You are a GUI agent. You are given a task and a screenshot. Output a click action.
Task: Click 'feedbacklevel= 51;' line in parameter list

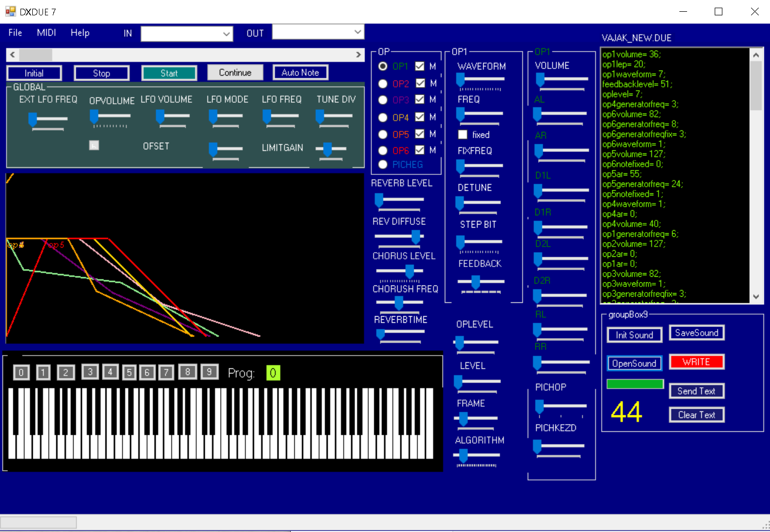(637, 84)
